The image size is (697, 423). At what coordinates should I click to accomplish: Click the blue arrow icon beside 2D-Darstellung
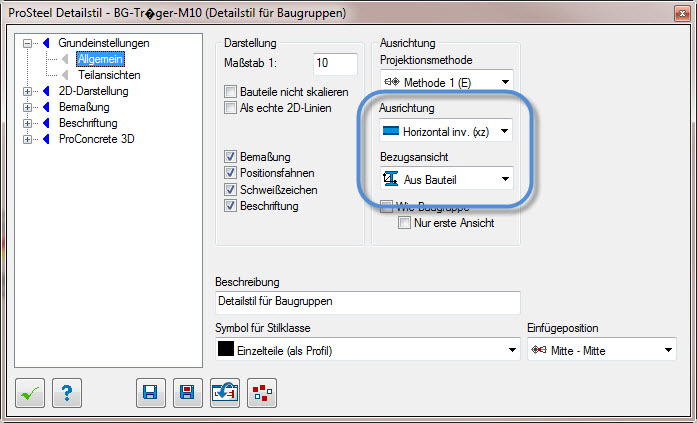click(46, 91)
